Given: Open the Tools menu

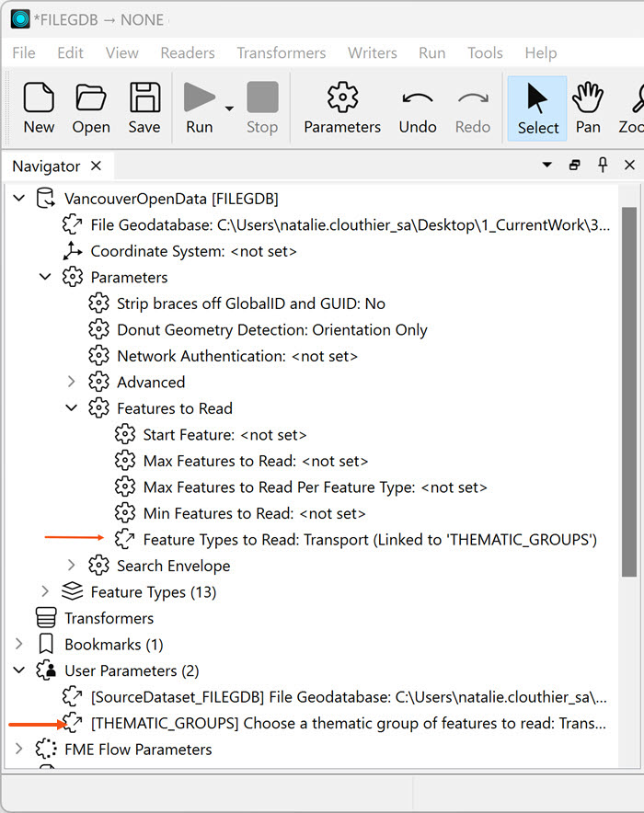Looking at the screenshot, I should coord(485,53).
